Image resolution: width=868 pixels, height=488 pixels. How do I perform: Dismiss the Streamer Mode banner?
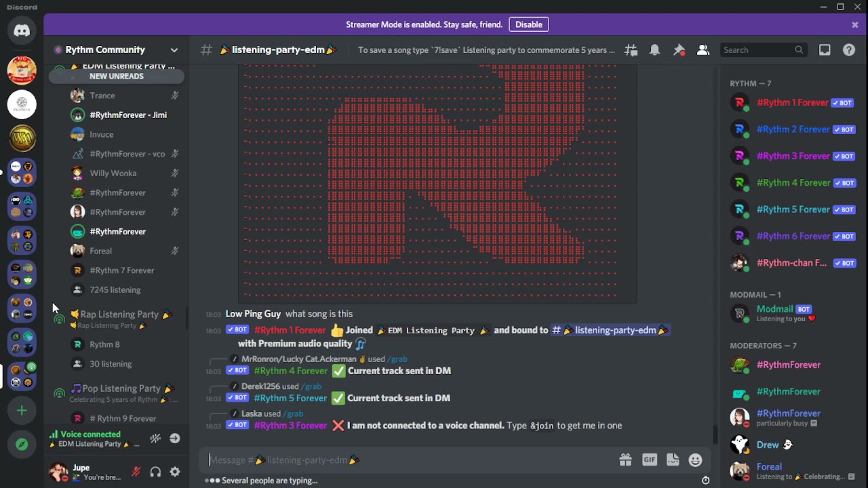(855, 24)
